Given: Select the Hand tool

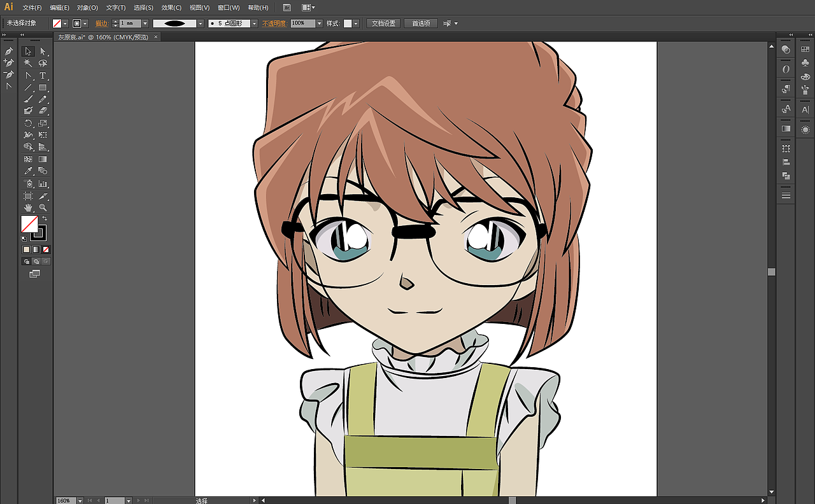Looking at the screenshot, I should pyautogui.click(x=28, y=207).
